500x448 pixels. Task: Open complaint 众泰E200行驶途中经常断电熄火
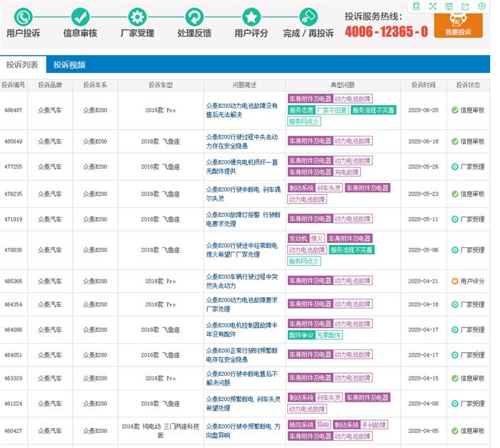pyautogui.click(x=241, y=250)
